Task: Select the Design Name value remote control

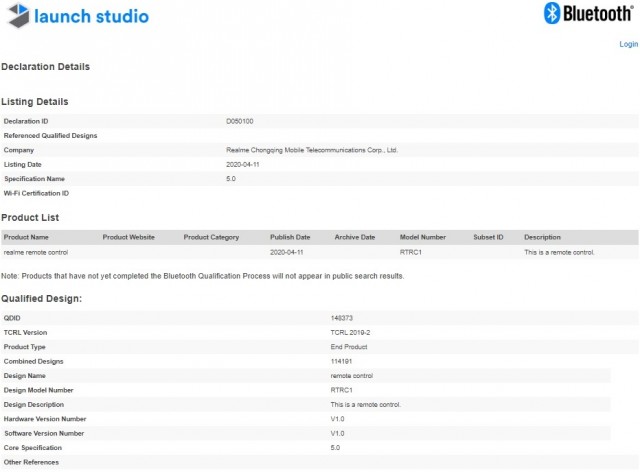Action: tap(352, 376)
